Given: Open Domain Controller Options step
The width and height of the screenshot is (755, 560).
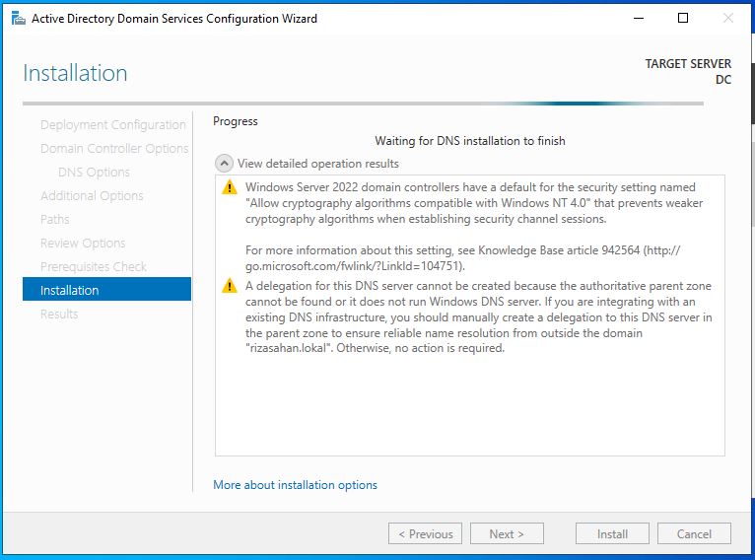Looking at the screenshot, I should [114, 149].
